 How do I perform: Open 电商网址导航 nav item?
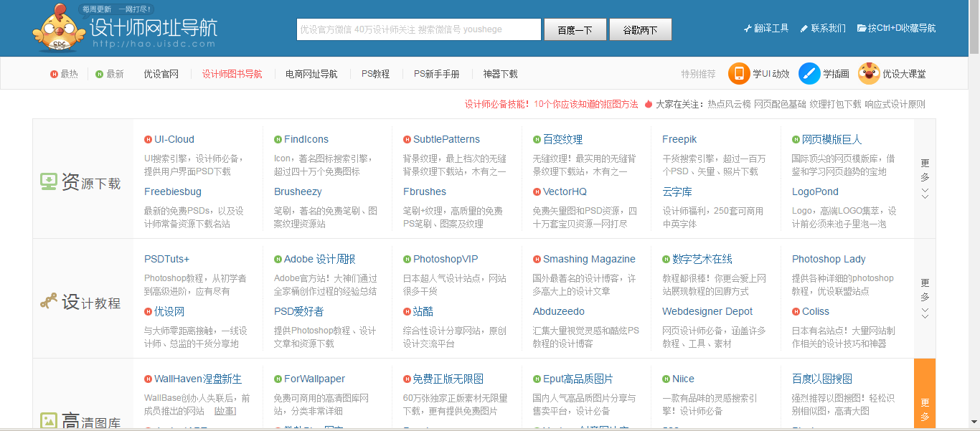coord(311,74)
